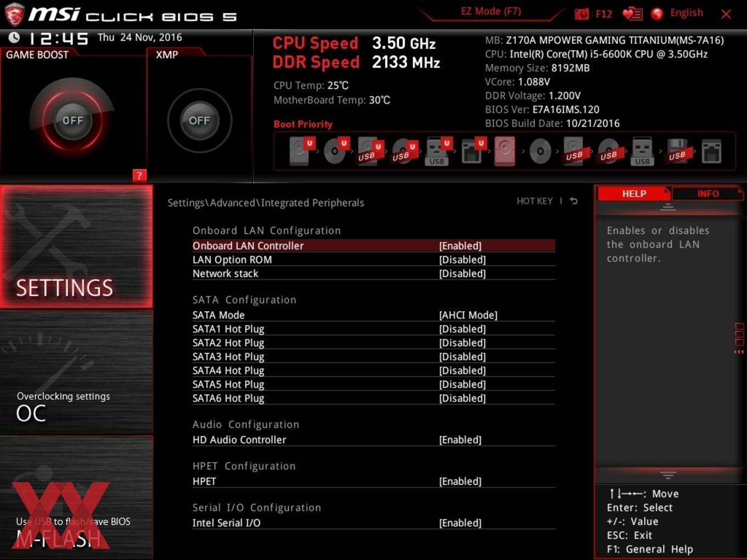Click the DDR Speed 2133 MHz readout
Viewport: 747px width, 560px height.
[356, 62]
